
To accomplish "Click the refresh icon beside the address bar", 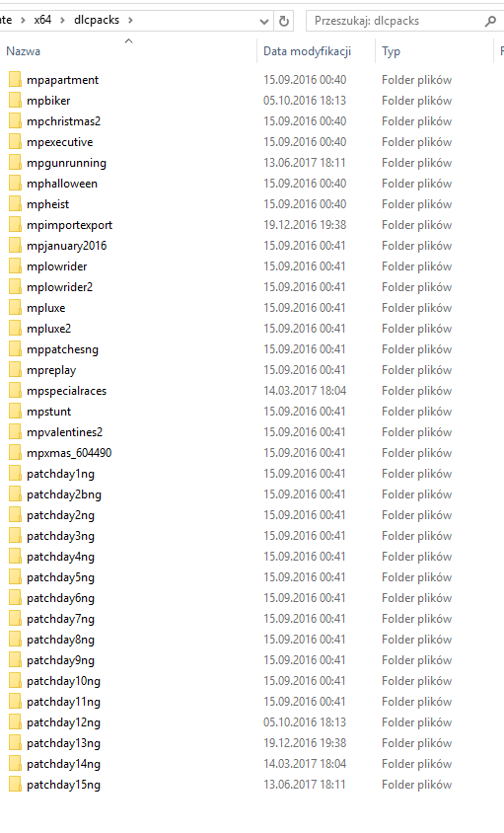I will [284, 21].
